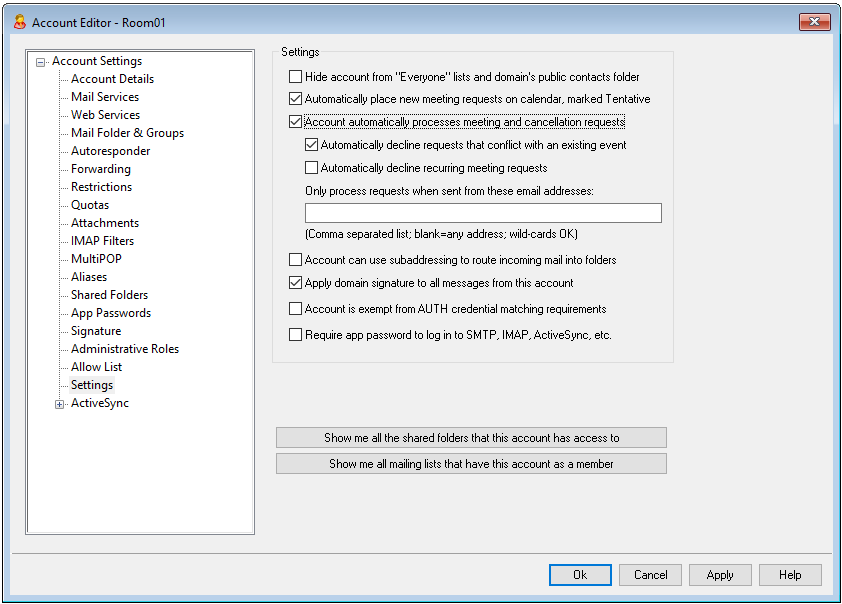Collapse the Account Settings tree node
The width and height of the screenshot is (842, 604).
pyautogui.click(x=41, y=62)
